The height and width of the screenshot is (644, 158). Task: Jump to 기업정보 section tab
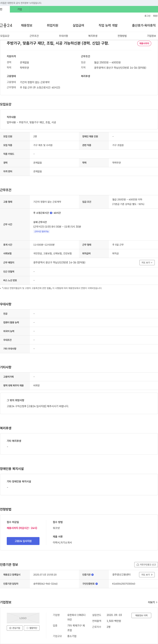click(x=151, y=36)
